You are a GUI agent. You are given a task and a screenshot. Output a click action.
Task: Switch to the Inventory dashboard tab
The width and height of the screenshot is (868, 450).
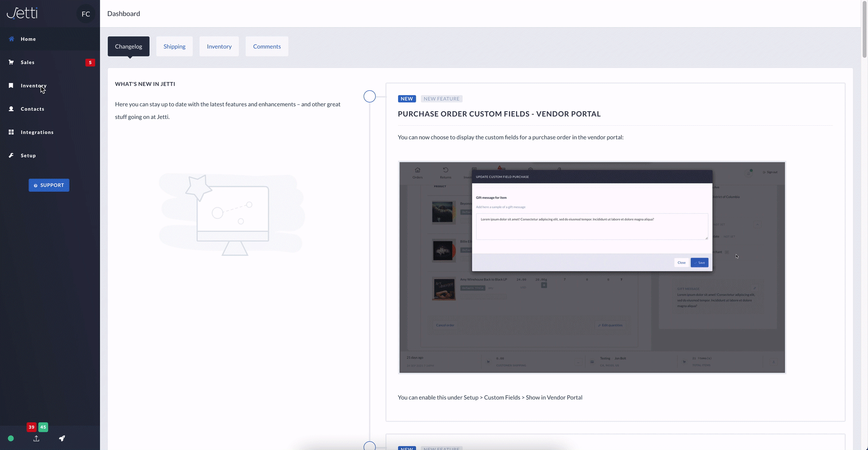coord(219,47)
